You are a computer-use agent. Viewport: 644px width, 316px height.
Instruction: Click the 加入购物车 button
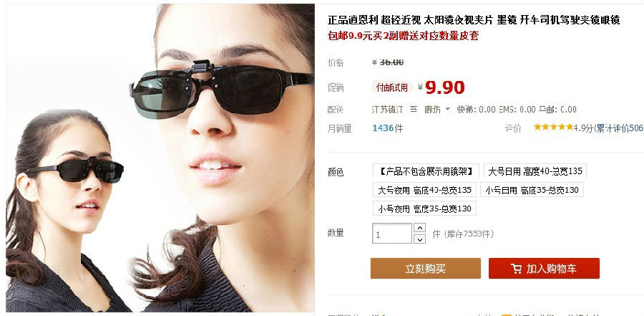pyautogui.click(x=545, y=268)
